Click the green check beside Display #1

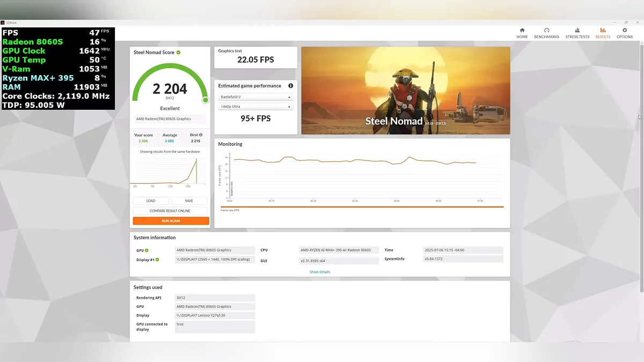157,260
